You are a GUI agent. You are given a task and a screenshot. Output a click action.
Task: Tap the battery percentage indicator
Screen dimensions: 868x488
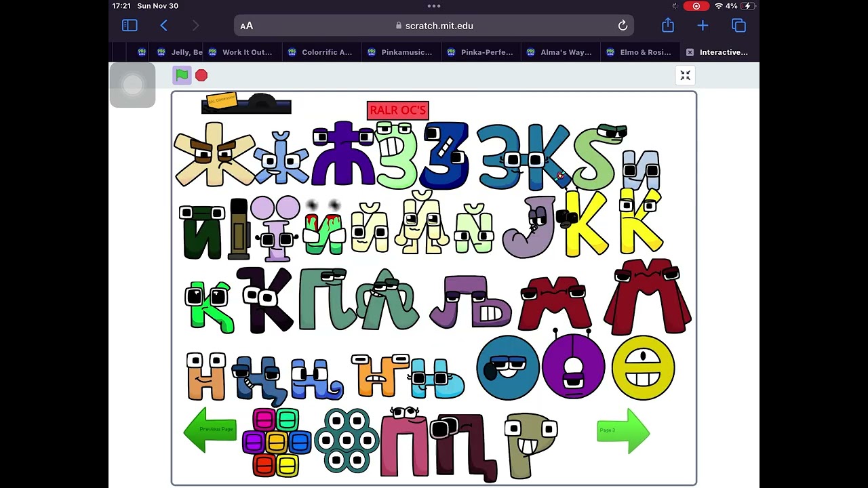[732, 6]
